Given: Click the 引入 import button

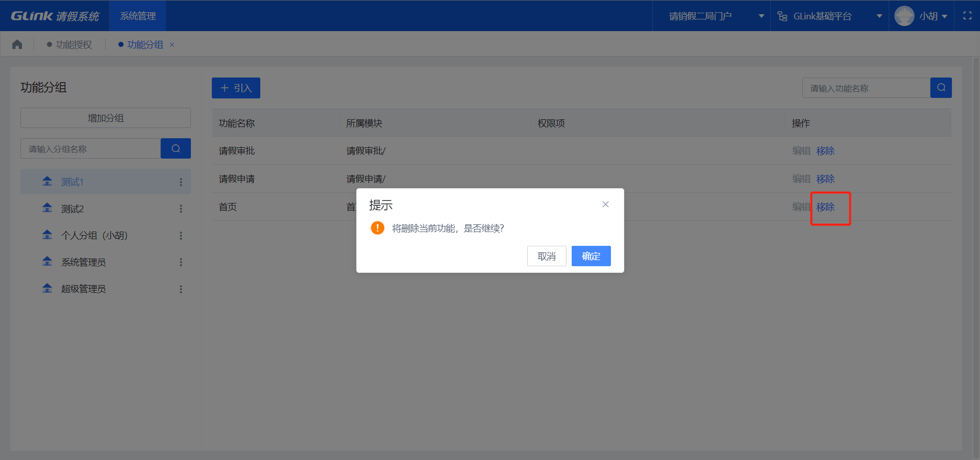Looking at the screenshot, I should pos(236,88).
